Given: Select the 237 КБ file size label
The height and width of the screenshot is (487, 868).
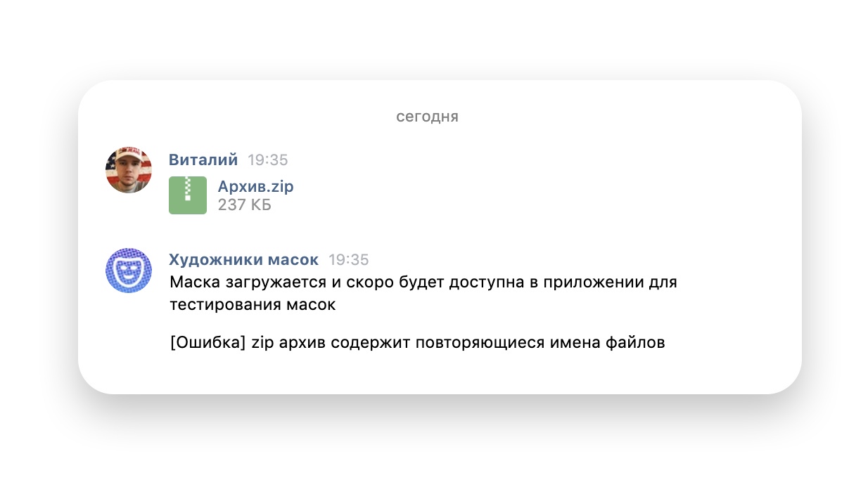Looking at the screenshot, I should point(244,205).
